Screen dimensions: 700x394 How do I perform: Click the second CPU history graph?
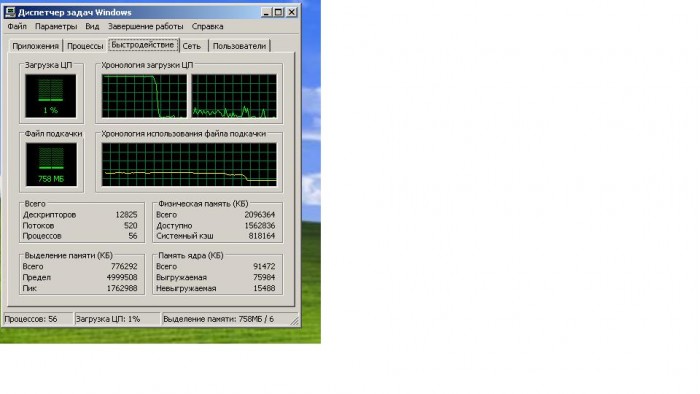tap(234, 96)
